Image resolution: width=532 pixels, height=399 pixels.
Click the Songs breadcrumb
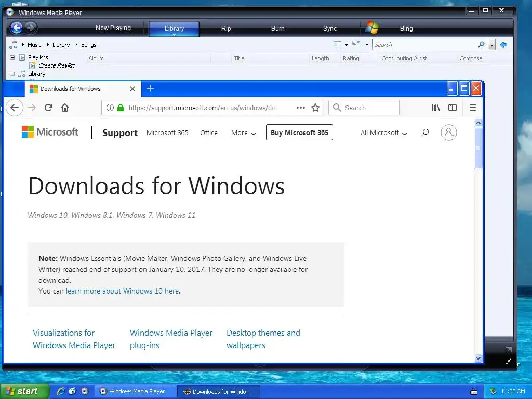point(88,45)
